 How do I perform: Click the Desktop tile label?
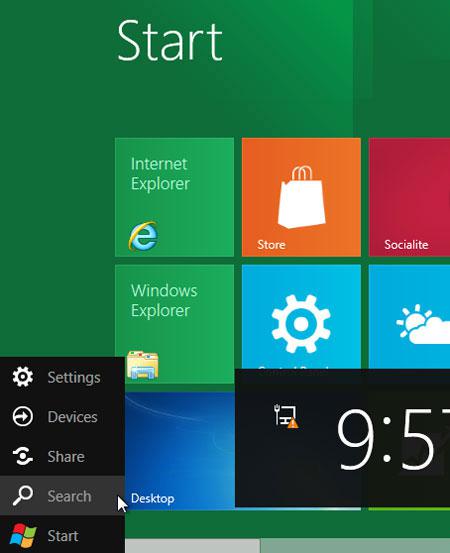pos(152,498)
